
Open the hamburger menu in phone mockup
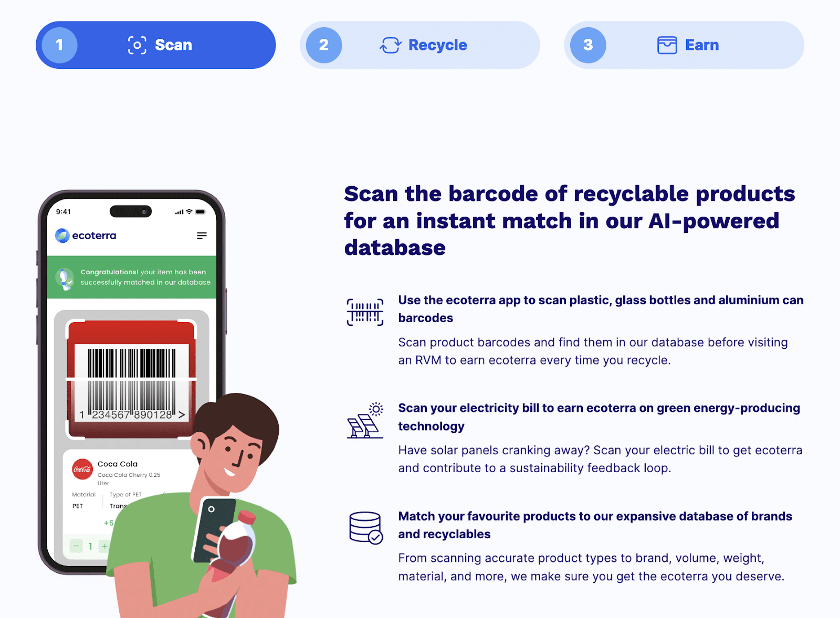(x=202, y=236)
